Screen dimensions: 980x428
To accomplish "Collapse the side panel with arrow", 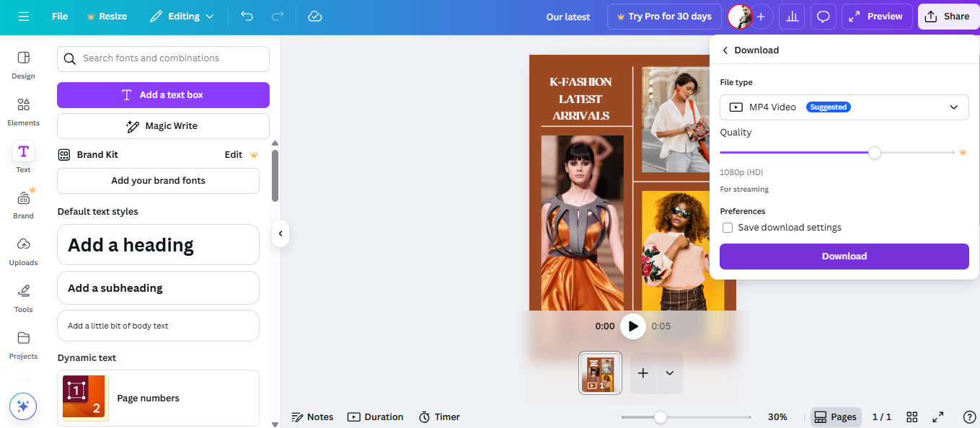I will [x=281, y=233].
